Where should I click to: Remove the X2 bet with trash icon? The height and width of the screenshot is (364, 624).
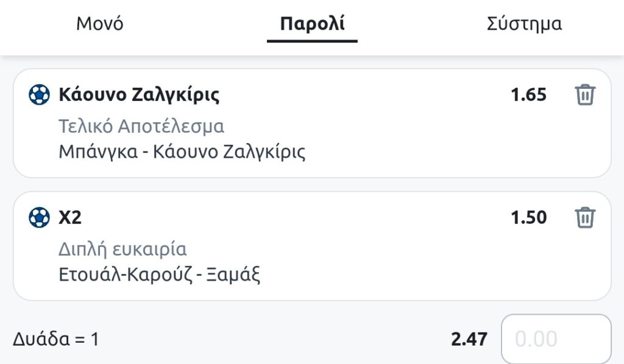[x=585, y=217]
